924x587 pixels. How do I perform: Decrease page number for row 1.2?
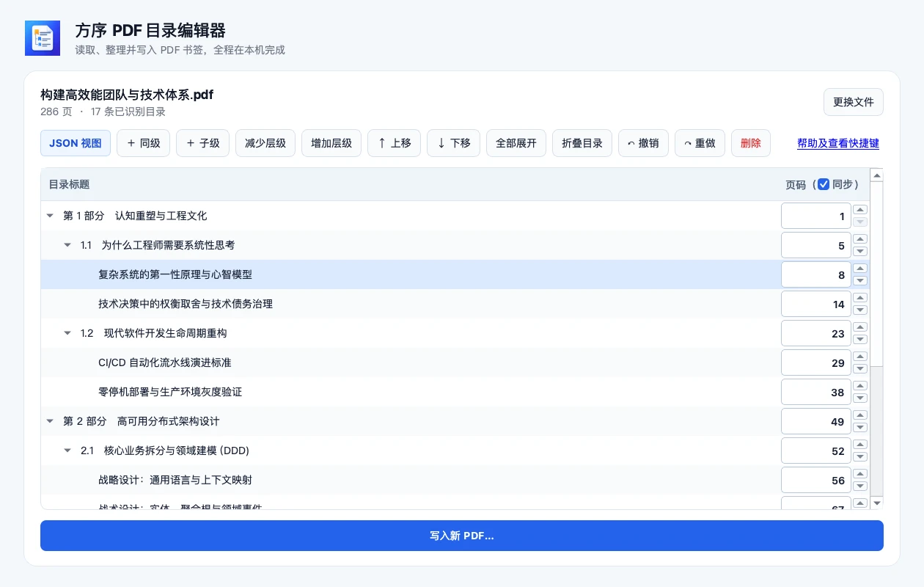click(861, 339)
